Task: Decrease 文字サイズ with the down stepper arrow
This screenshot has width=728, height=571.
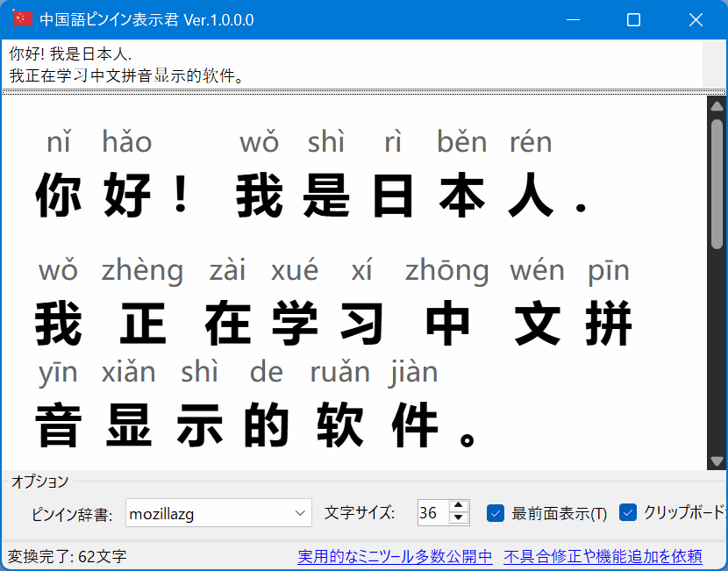Action: [458, 518]
